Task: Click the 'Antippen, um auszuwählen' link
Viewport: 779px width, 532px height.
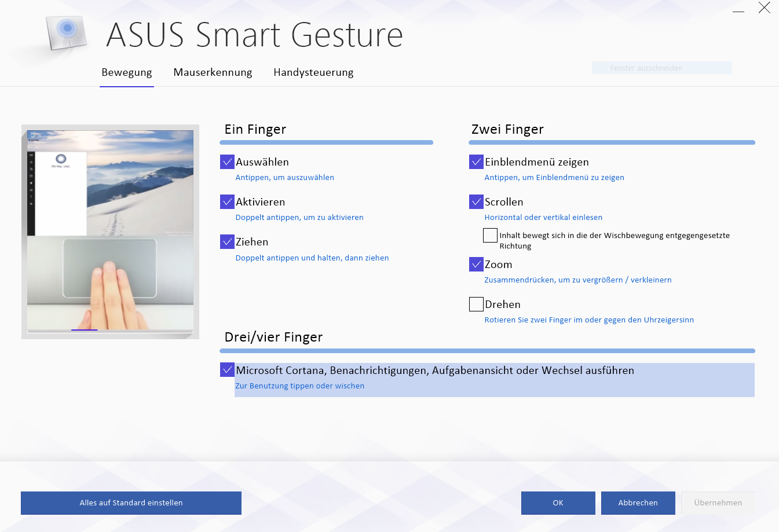Action: tap(284, 178)
